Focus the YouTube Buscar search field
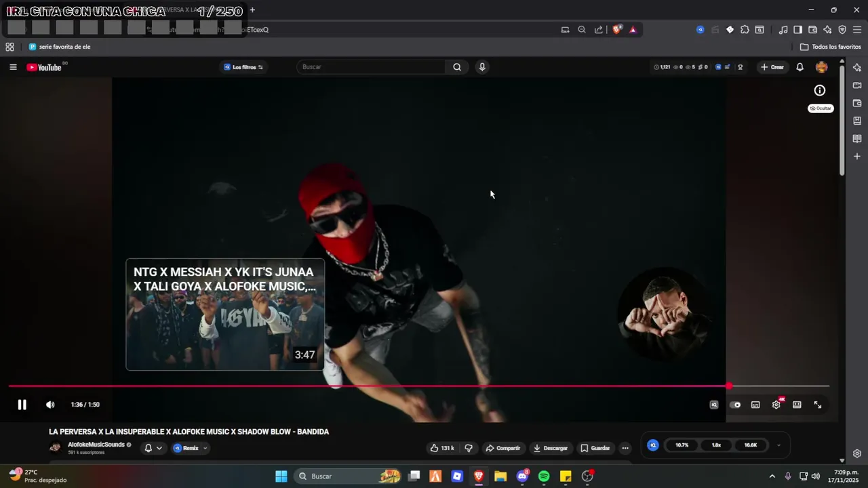Viewport: 868px width, 488px height. tap(372, 67)
